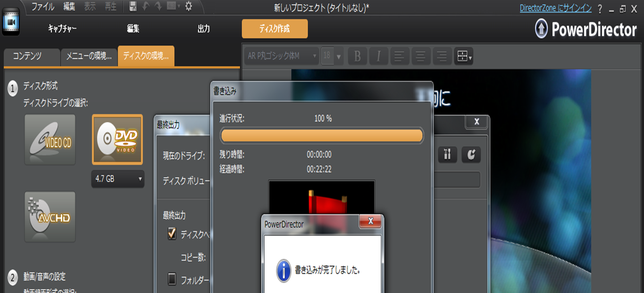Screen dimensions: 644x293
Task: Click the remaining time value 00:00:00
Action: (x=319, y=155)
